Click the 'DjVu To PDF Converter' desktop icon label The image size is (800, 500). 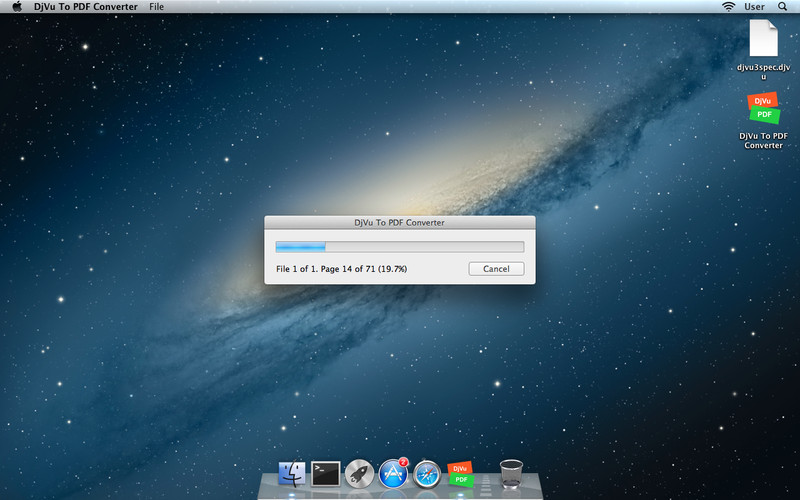pos(763,141)
